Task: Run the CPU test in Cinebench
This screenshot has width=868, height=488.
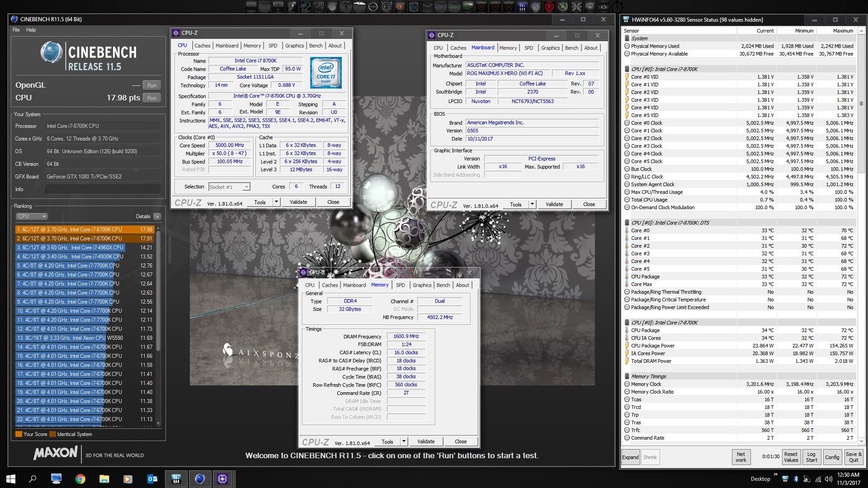Action: point(152,98)
